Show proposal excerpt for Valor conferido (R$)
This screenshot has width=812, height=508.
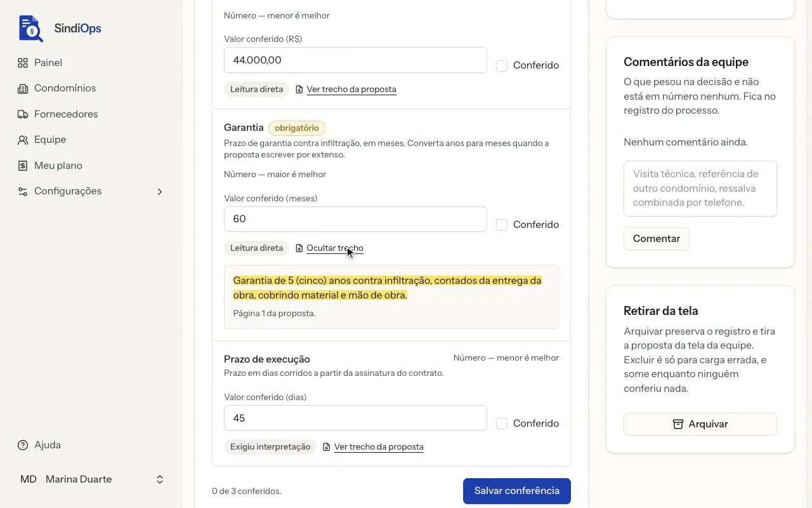351,90
